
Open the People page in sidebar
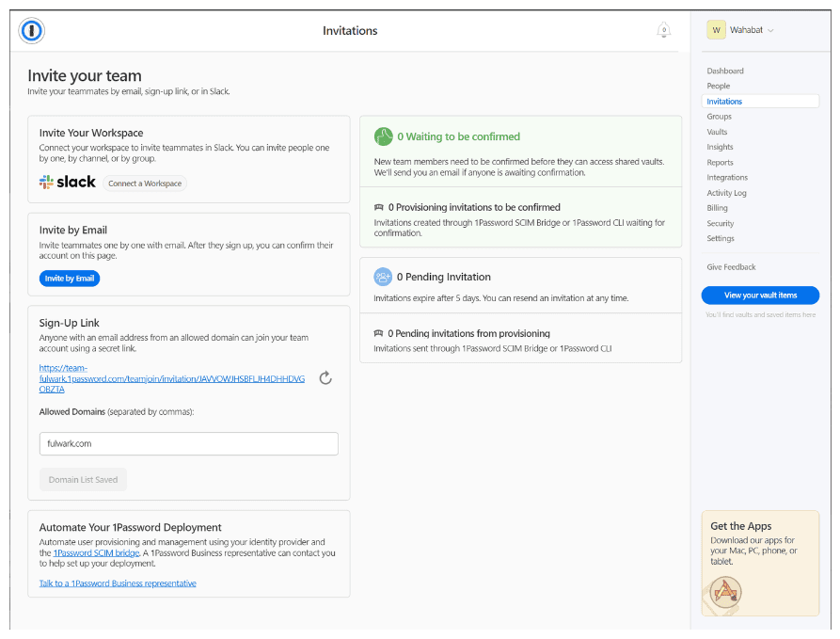click(719, 86)
